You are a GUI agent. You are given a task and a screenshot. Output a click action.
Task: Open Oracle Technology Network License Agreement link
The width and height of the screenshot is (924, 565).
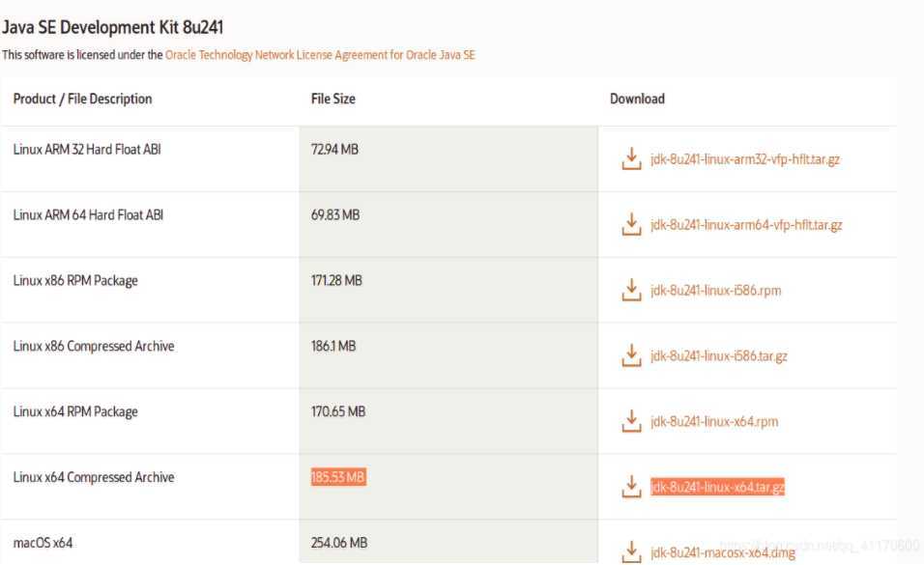pyautogui.click(x=320, y=55)
